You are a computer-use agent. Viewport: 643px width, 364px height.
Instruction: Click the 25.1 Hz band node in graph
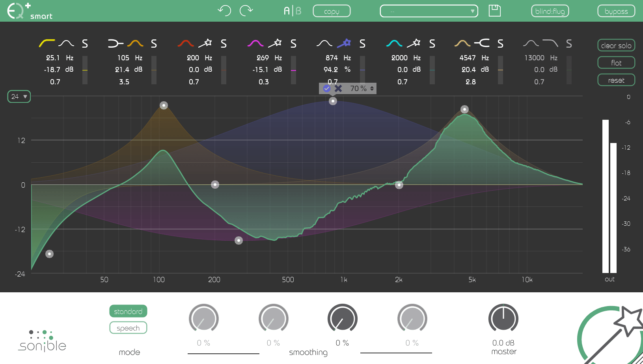click(x=49, y=254)
